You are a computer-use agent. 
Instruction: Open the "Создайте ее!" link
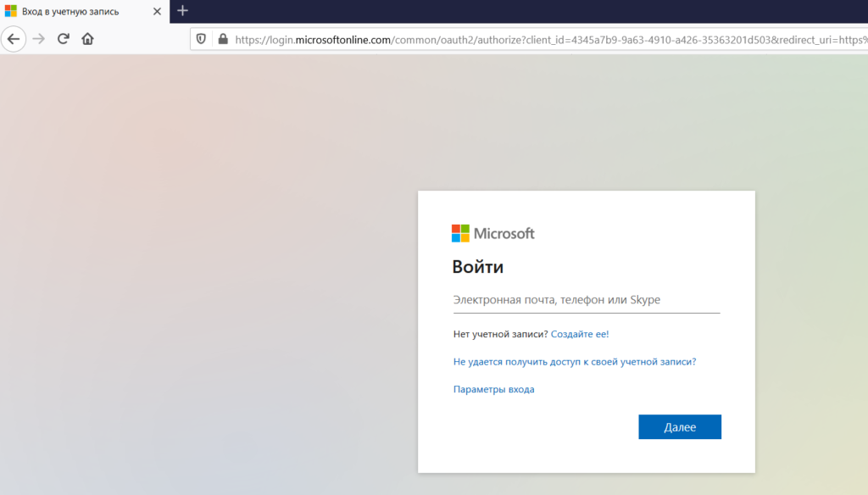[x=580, y=334]
